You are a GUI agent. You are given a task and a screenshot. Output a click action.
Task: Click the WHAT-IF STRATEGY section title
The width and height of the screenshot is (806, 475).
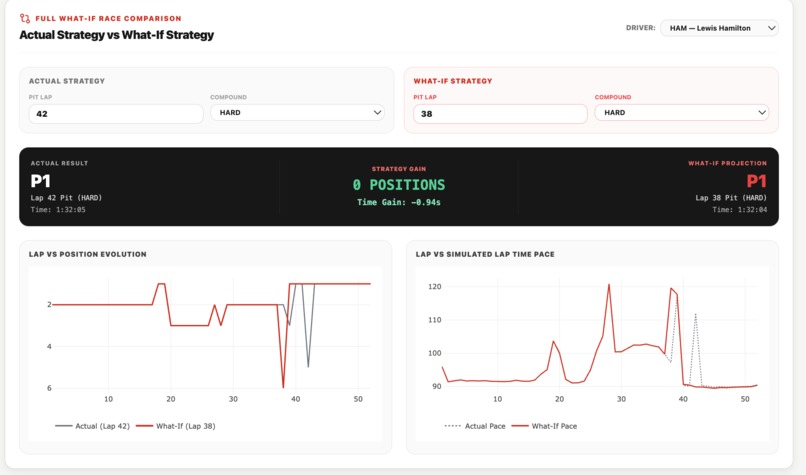(x=453, y=81)
